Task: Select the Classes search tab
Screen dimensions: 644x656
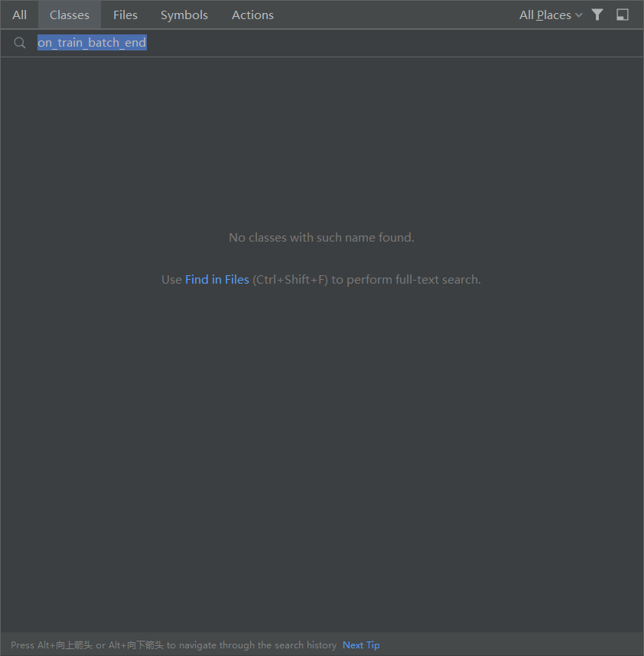Action: [69, 15]
